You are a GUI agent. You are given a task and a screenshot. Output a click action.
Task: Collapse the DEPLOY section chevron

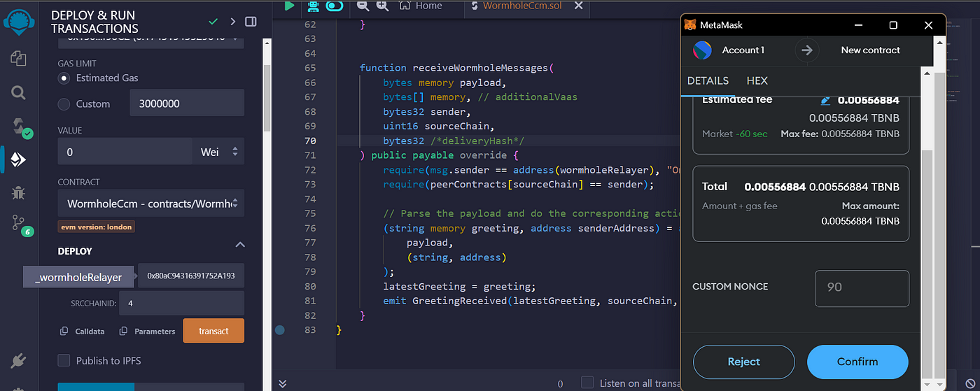tap(240, 245)
